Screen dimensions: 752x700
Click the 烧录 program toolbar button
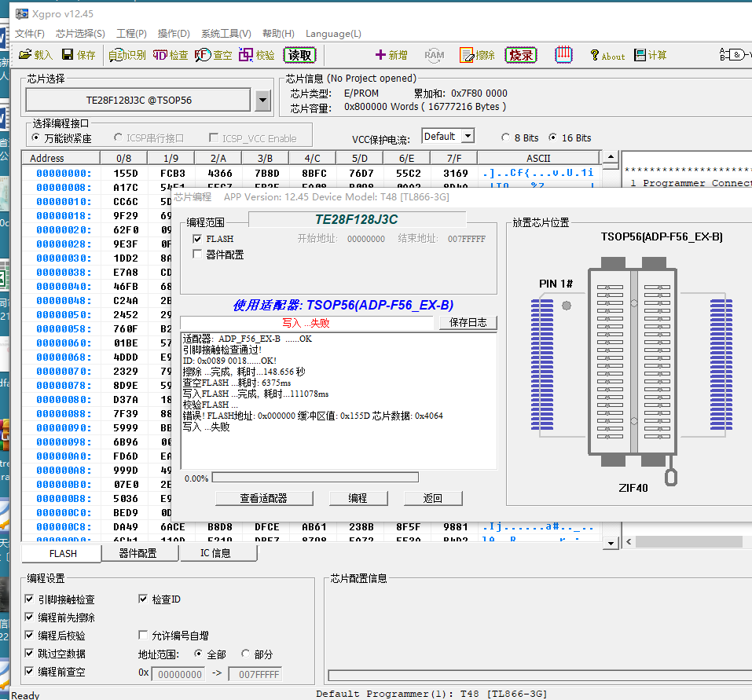[520, 55]
